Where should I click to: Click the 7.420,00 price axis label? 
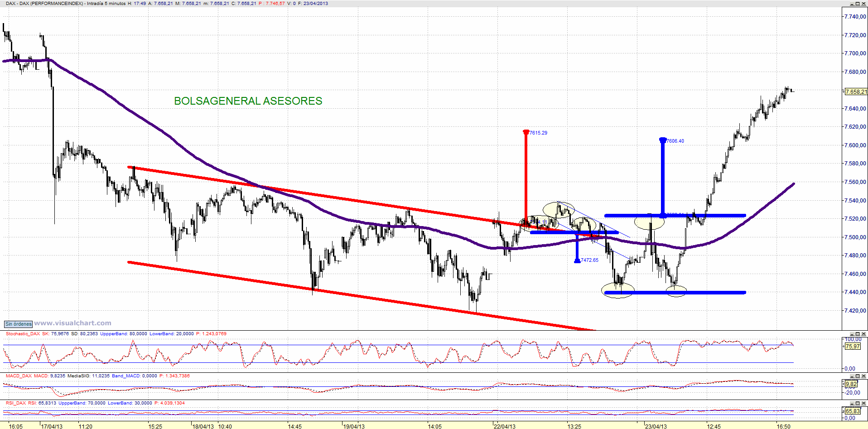tap(855, 310)
